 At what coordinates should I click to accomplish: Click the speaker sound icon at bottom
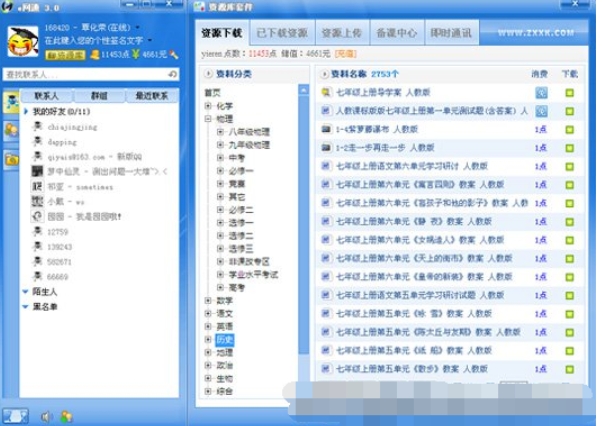[46, 416]
